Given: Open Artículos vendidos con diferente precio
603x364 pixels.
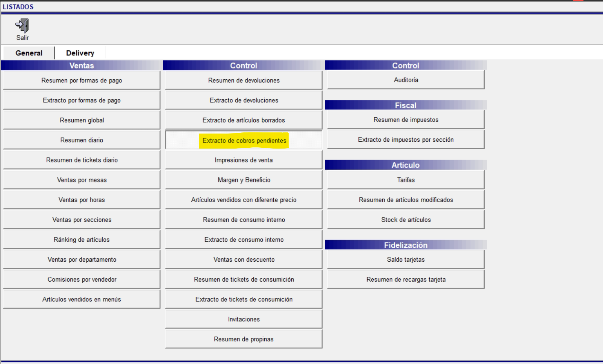Looking at the screenshot, I should pos(244,200).
